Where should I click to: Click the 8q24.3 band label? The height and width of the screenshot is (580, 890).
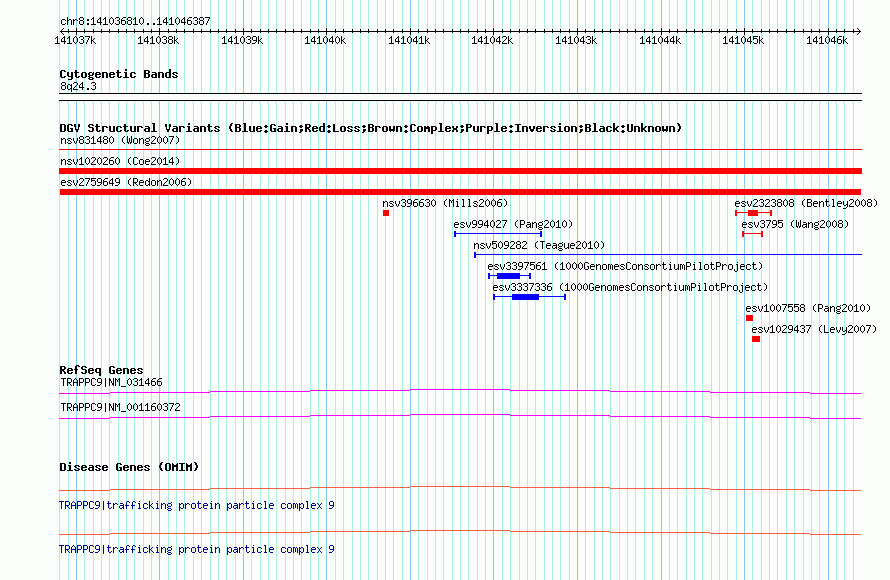point(78,86)
